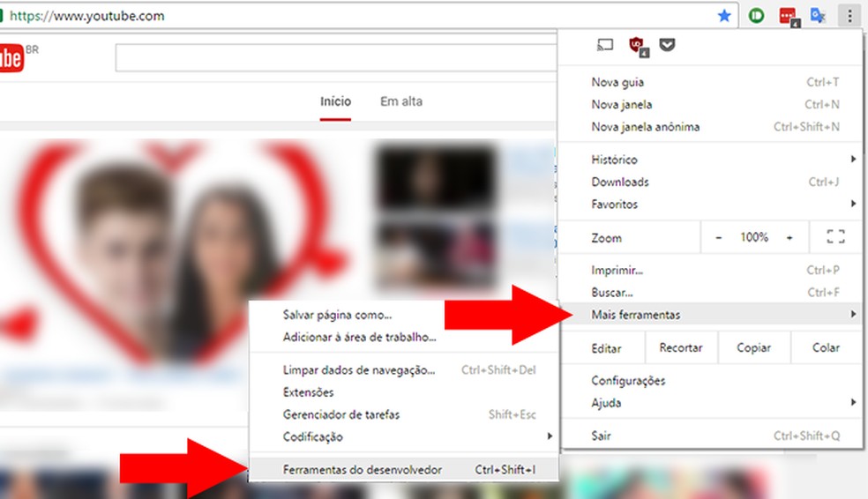Viewport: 868px width, 499px height.
Task: Switch to the Em alta tab
Action: 401,101
